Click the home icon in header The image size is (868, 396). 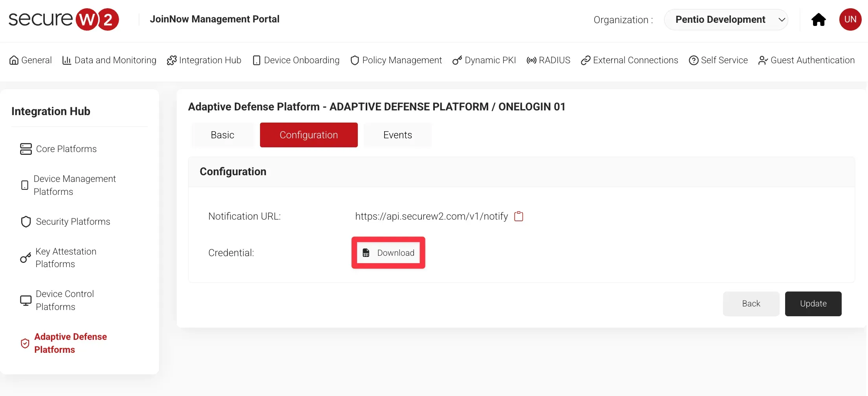[819, 20]
